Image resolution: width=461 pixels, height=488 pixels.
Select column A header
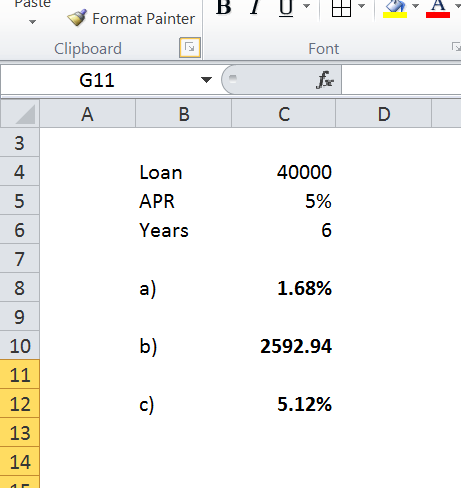(87, 114)
